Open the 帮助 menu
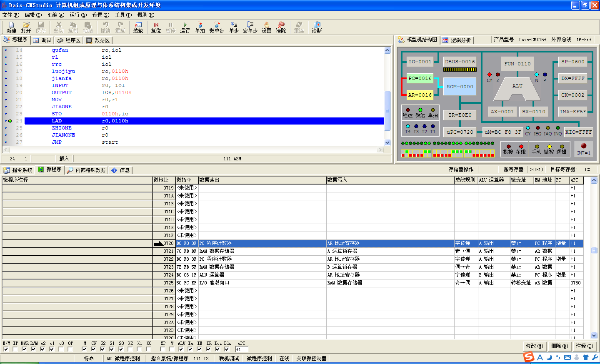This screenshot has width=600, height=364. pyautogui.click(x=145, y=15)
